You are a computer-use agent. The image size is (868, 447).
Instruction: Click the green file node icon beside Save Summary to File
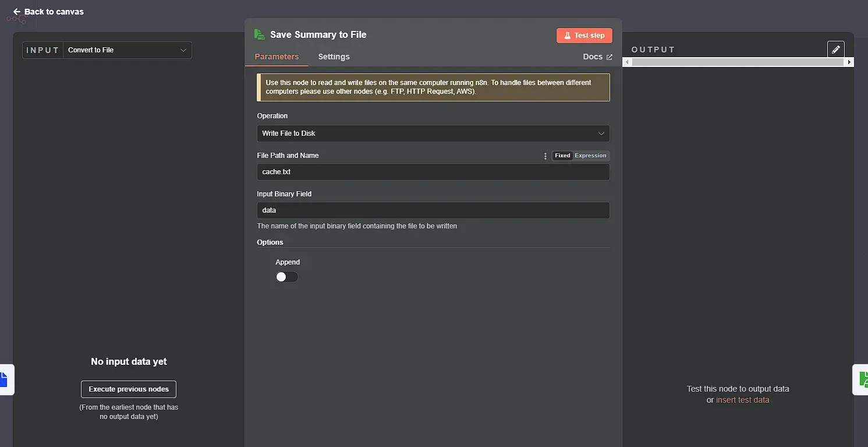pyautogui.click(x=258, y=34)
